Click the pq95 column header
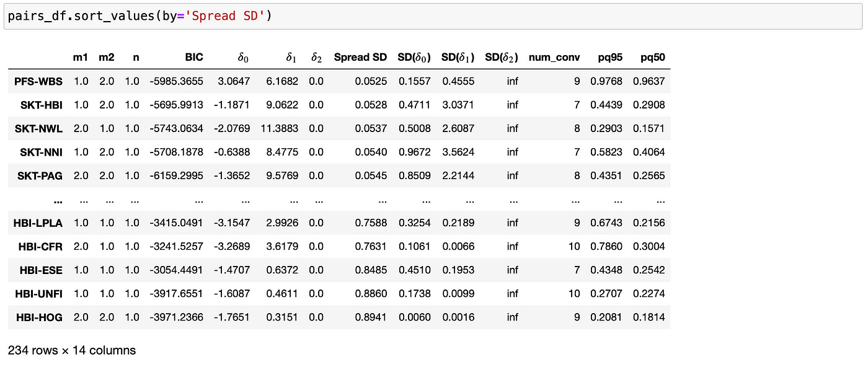The width and height of the screenshot is (868, 367). coord(609,58)
